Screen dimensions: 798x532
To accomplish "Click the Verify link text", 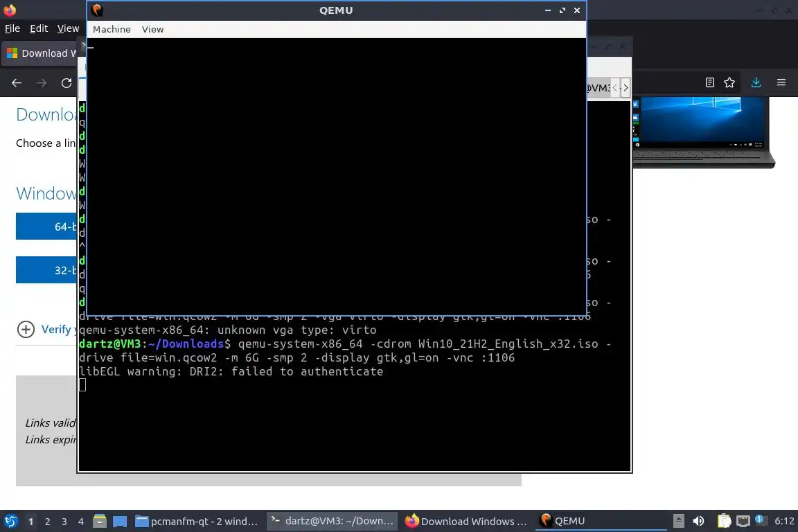I will (x=56, y=329).
